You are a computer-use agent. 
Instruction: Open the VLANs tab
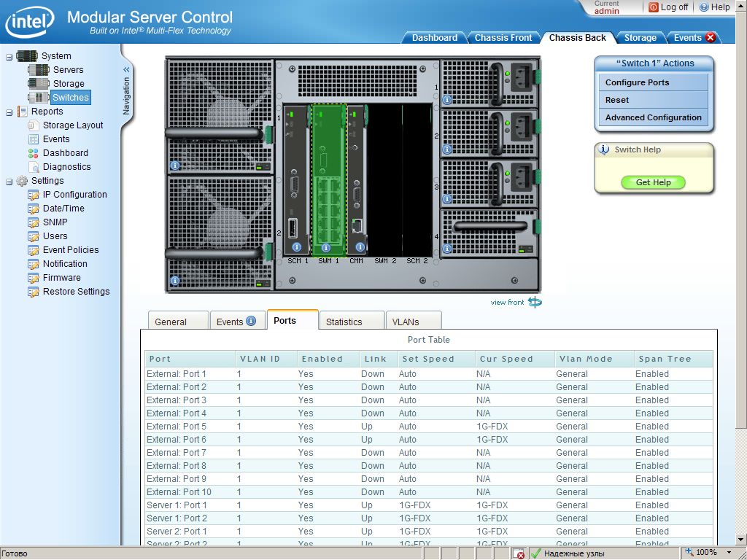[406, 322]
